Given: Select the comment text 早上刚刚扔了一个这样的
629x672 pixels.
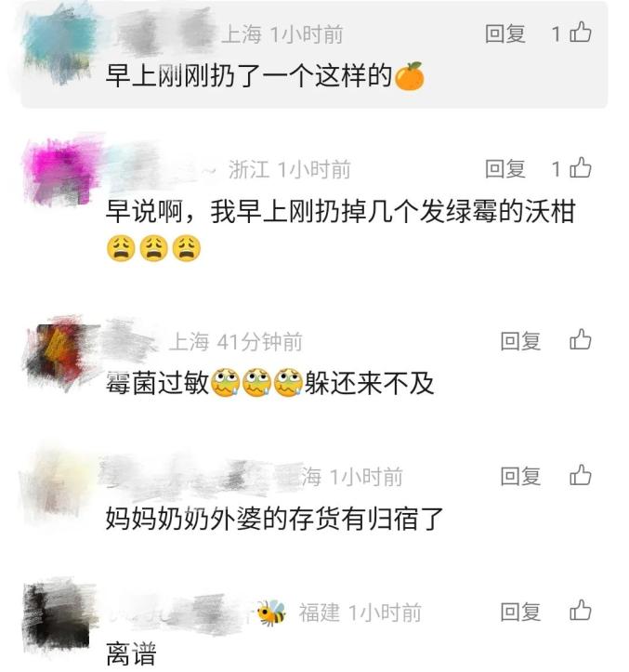Looking at the screenshot, I should (248, 76).
